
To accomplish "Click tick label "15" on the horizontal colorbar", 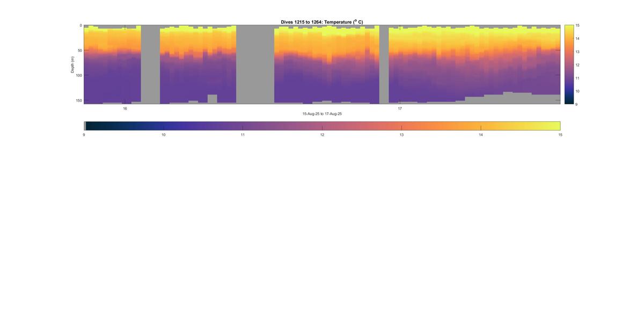I will point(560,135).
